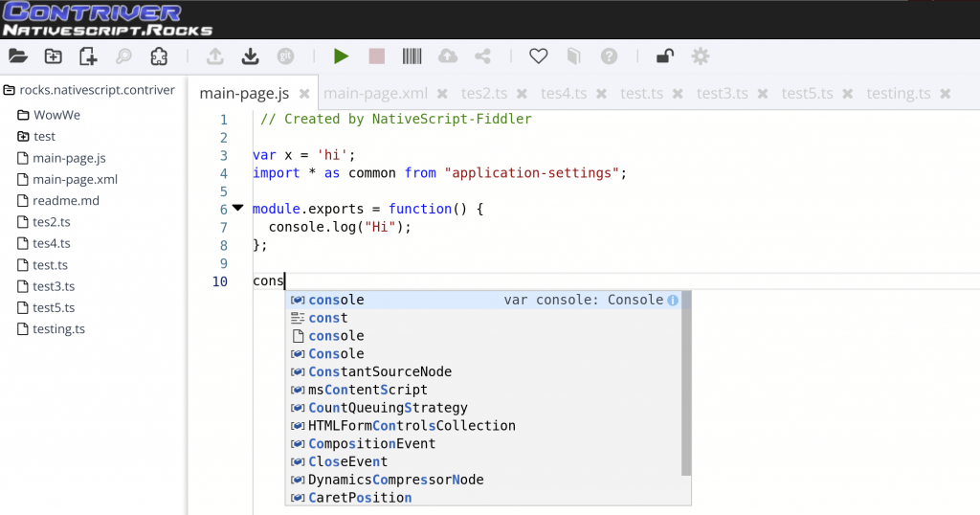Image resolution: width=980 pixels, height=515 pixels.
Task: Open test5.ts in the file tree
Action: pyautogui.click(x=46, y=307)
